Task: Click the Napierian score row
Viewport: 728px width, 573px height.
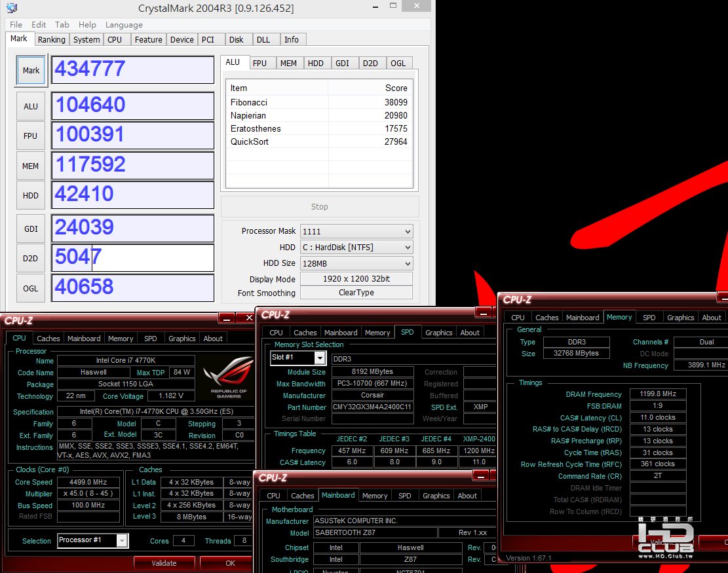Action: [319, 115]
